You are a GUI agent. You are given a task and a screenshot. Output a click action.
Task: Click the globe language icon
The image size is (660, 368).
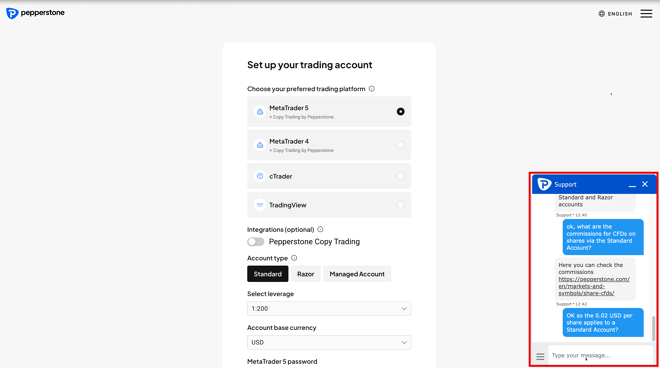pyautogui.click(x=601, y=13)
